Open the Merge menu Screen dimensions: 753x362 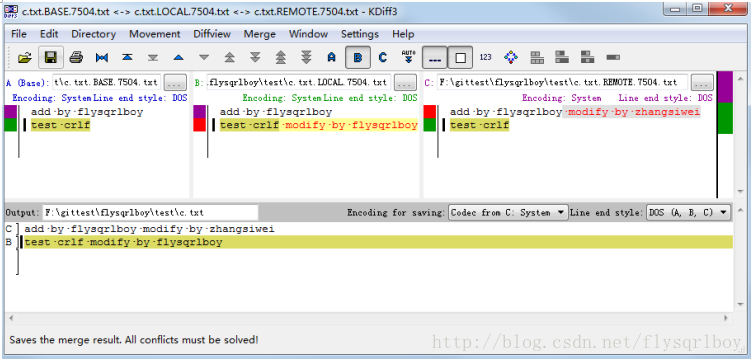(260, 34)
